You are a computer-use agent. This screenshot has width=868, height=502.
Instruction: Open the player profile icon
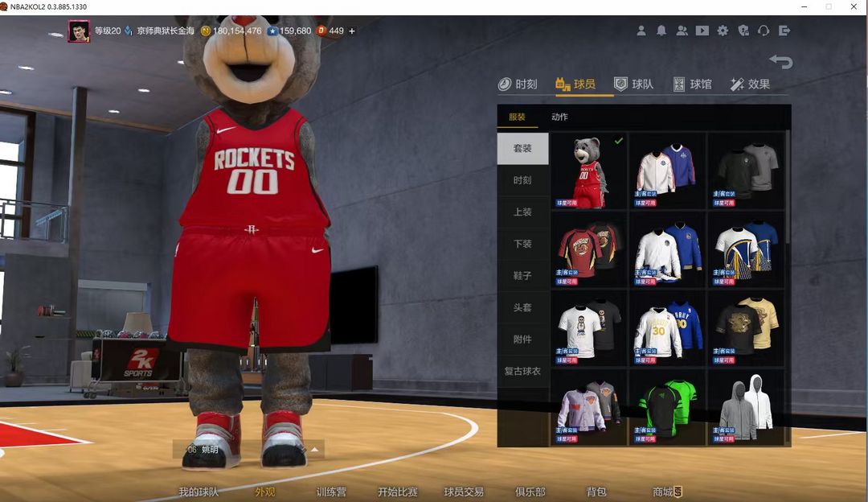(x=641, y=31)
